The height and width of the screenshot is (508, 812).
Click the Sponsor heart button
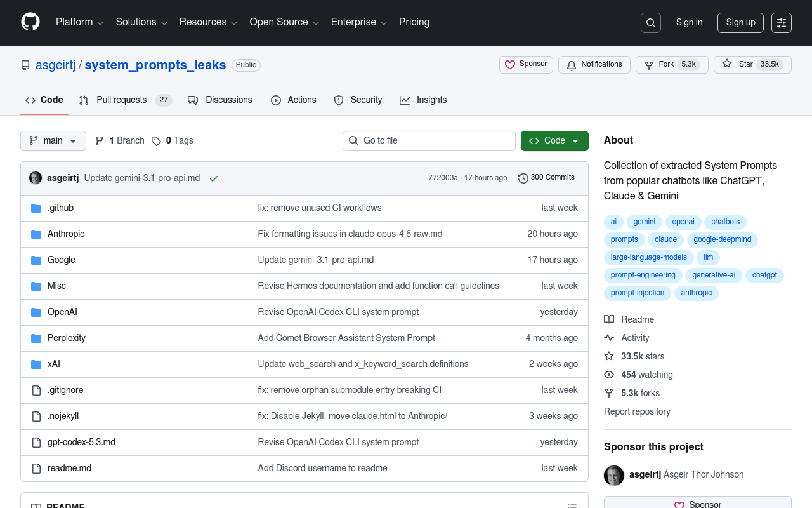point(526,65)
